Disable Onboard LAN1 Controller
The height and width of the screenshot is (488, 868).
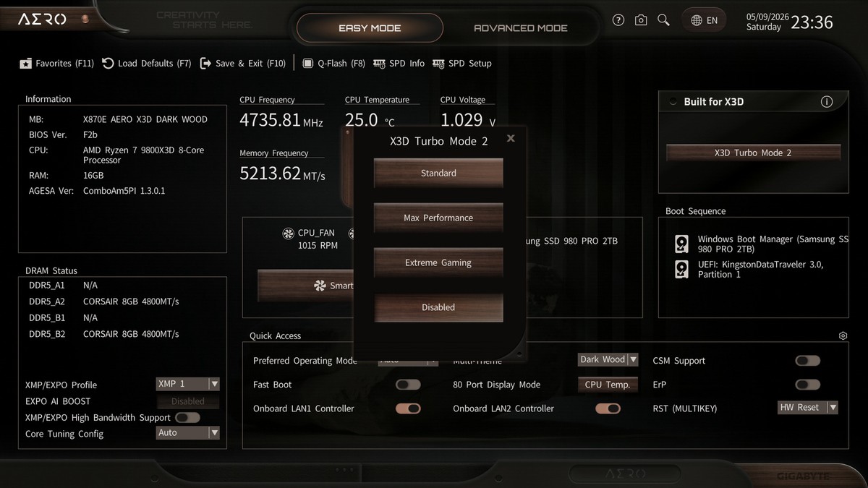[408, 408]
